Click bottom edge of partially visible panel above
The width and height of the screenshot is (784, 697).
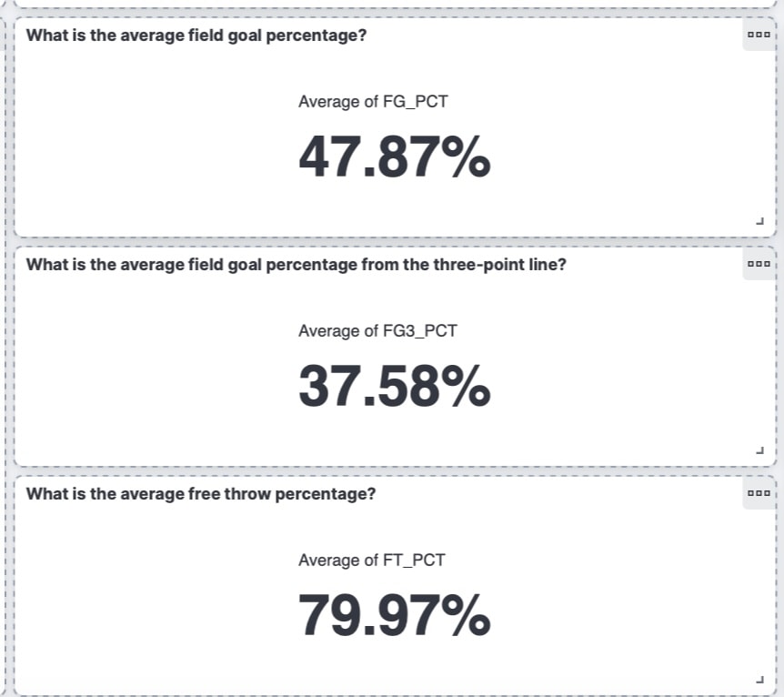coord(395,5)
